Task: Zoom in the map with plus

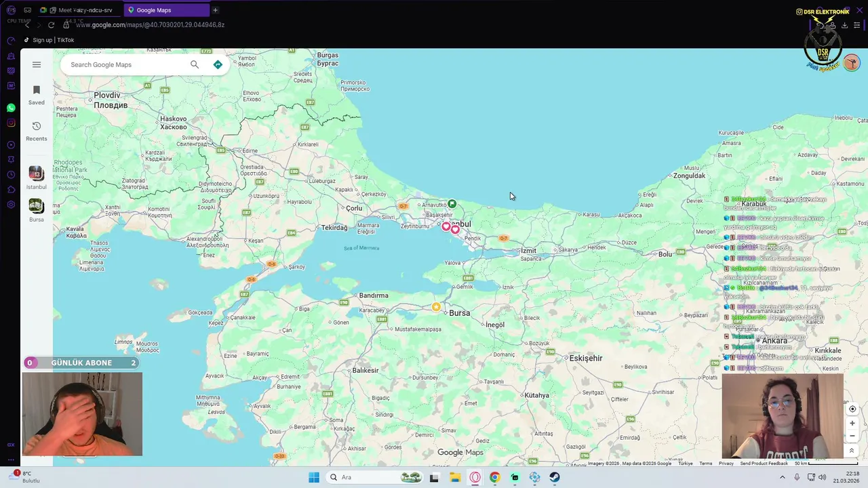Action: coord(852,423)
